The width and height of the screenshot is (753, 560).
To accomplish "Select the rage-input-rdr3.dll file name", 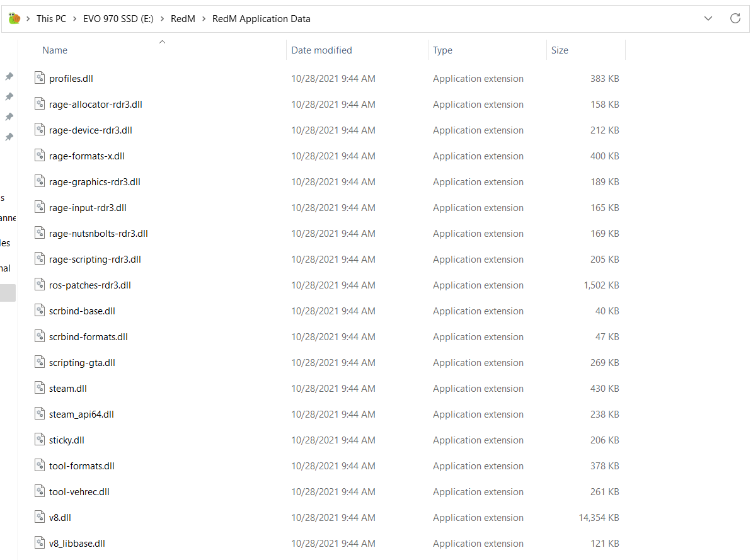I will (x=88, y=208).
